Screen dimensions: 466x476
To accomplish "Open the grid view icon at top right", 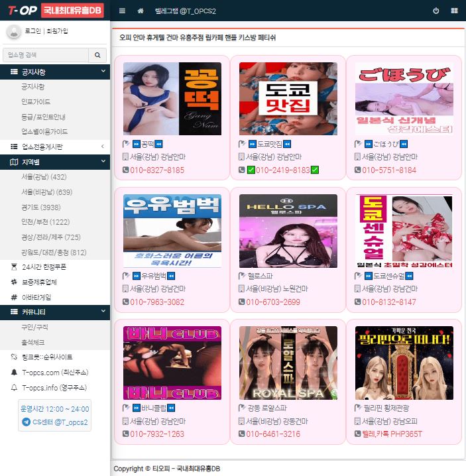I will pyautogui.click(x=454, y=11).
